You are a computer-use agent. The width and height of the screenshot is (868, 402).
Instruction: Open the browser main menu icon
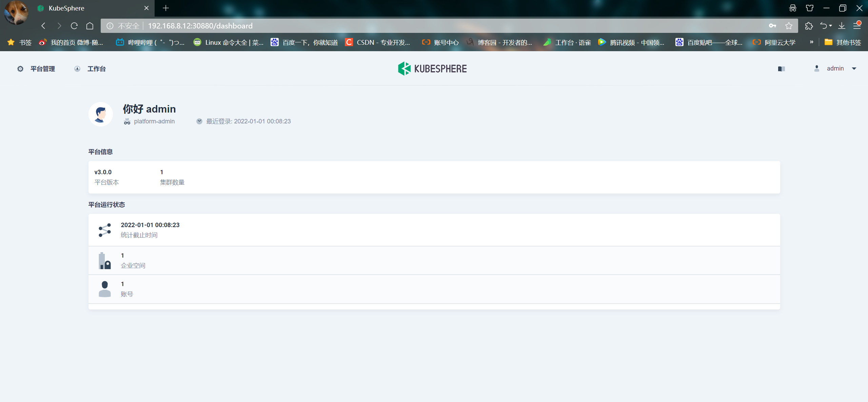coord(857,25)
